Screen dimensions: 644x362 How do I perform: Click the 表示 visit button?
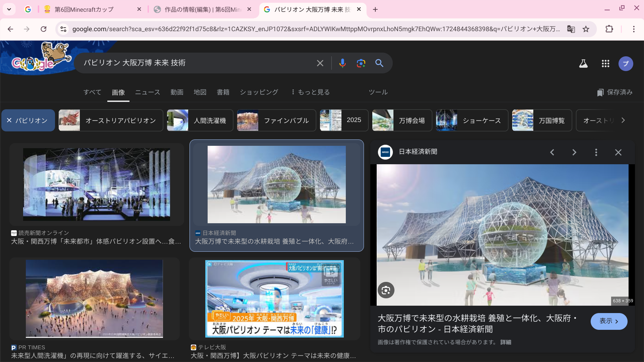(x=609, y=321)
